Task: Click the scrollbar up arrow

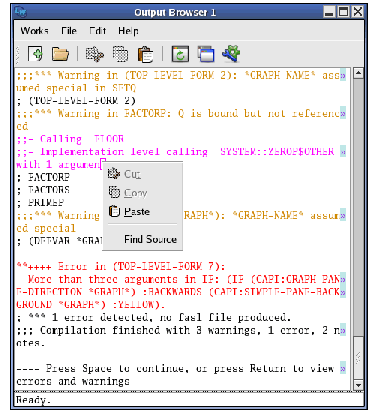Action: pyautogui.click(x=358, y=73)
